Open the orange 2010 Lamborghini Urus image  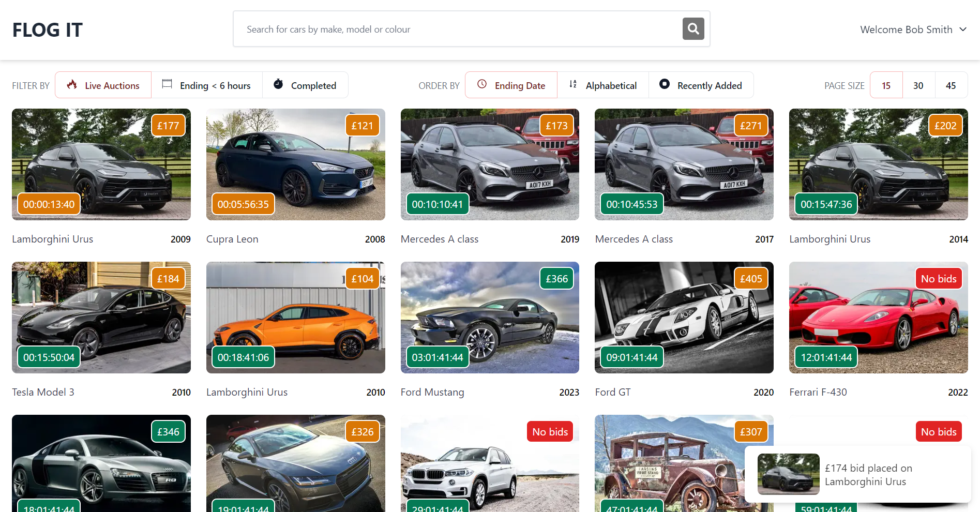tap(296, 318)
